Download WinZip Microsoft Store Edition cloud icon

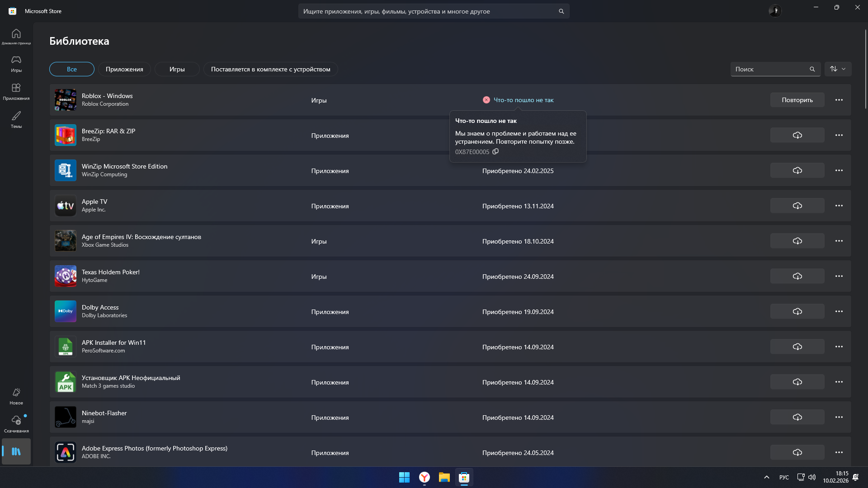(797, 170)
